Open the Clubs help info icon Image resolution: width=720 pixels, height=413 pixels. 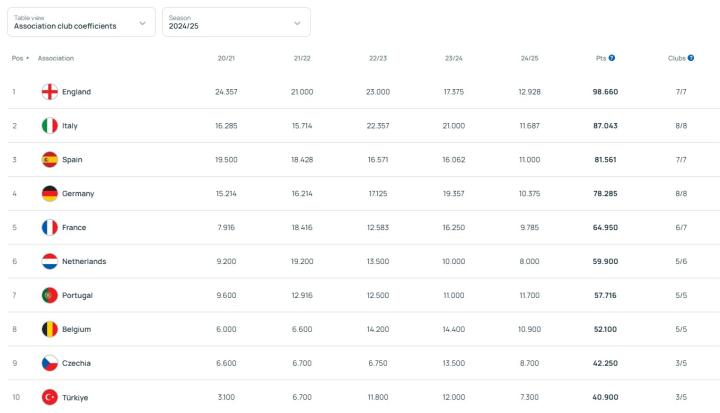point(690,58)
